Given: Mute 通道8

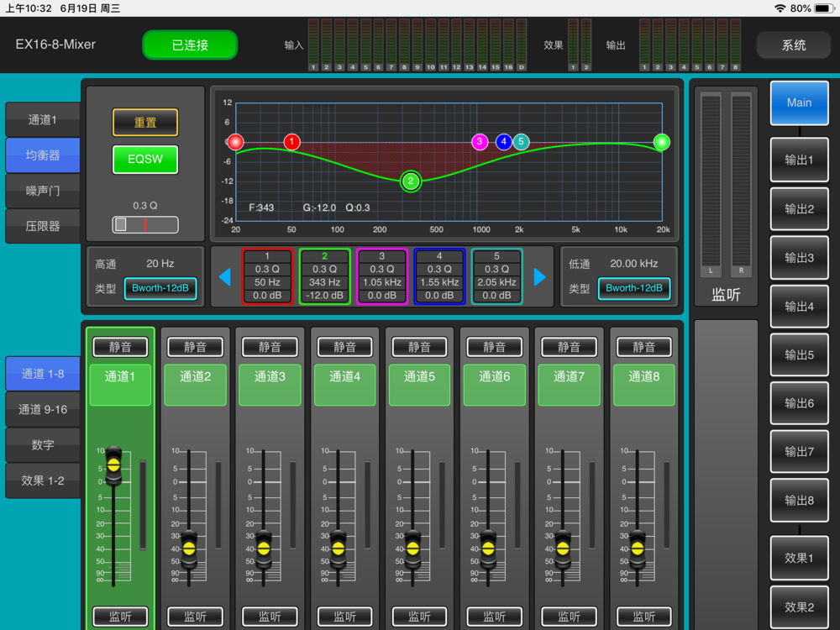Looking at the screenshot, I should (x=643, y=347).
